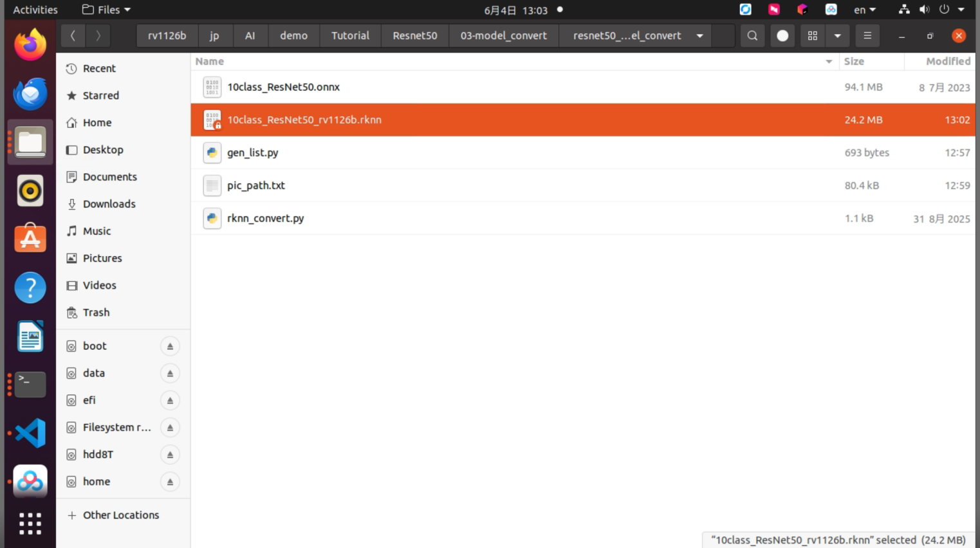Eject the hdd8T volume
980x548 pixels.
(170, 455)
